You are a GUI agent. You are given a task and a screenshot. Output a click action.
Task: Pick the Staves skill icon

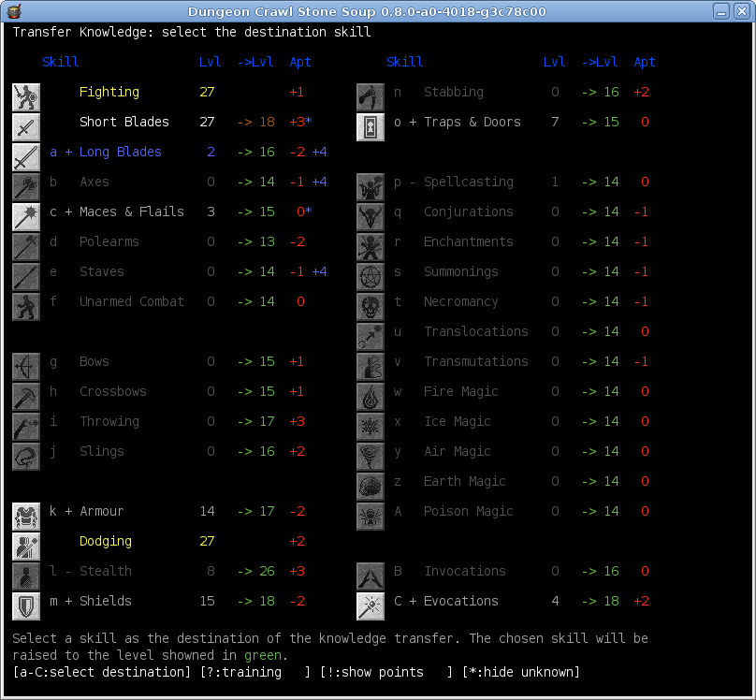(x=26, y=276)
